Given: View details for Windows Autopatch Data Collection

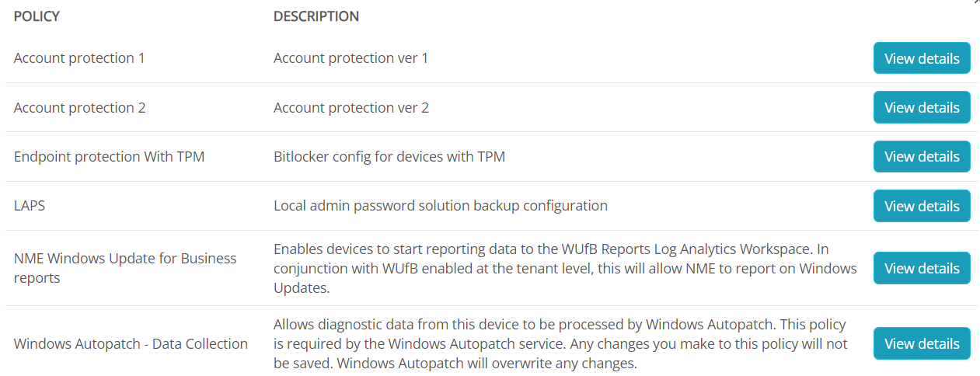Looking at the screenshot, I should click(922, 343).
